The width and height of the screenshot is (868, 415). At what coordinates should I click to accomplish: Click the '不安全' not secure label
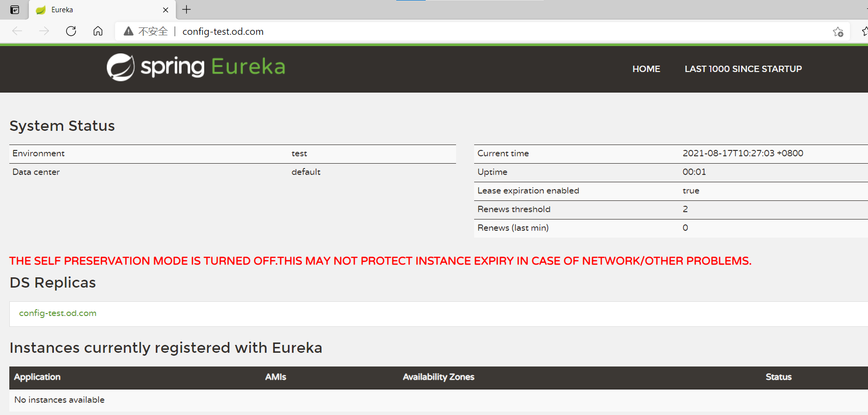coord(153,31)
